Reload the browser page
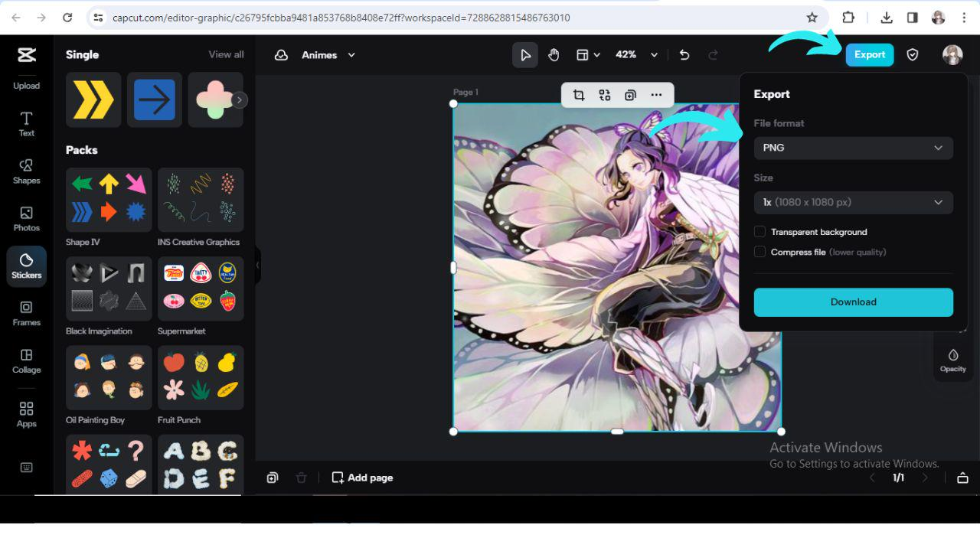The height and width of the screenshot is (551, 980). [67, 18]
